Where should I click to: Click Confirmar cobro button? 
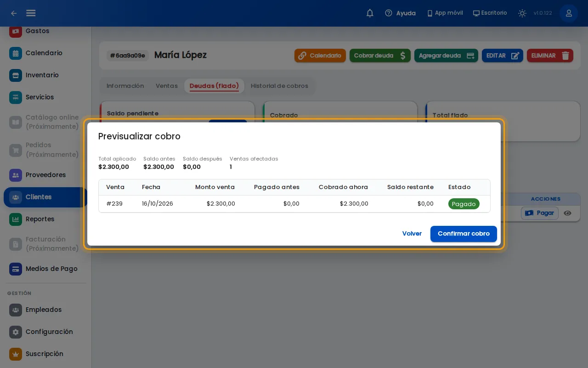(x=464, y=234)
